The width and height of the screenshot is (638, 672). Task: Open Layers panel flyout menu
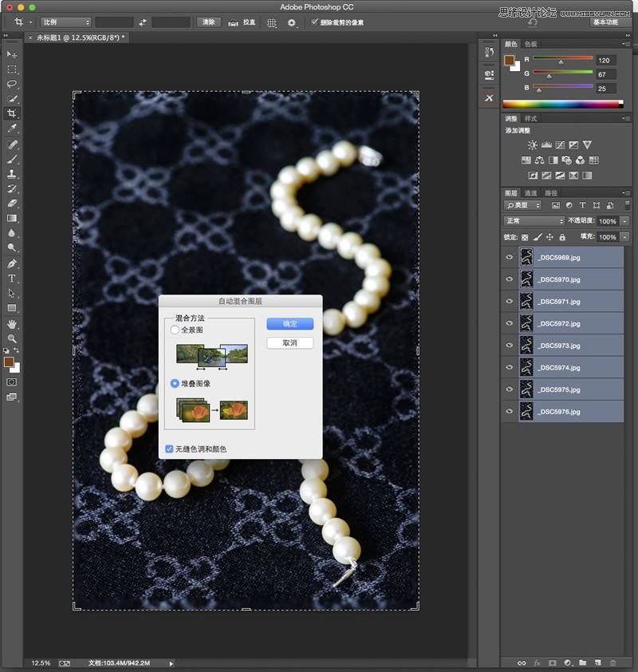coord(626,193)
